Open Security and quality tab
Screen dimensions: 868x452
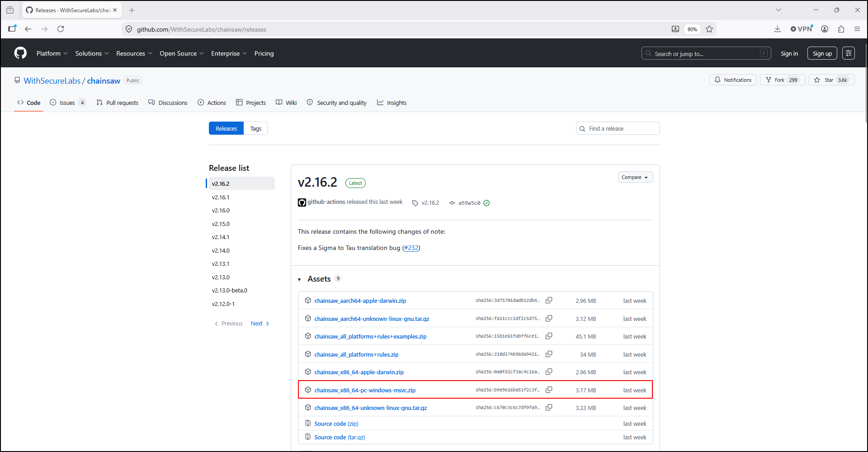pos(337,103)
